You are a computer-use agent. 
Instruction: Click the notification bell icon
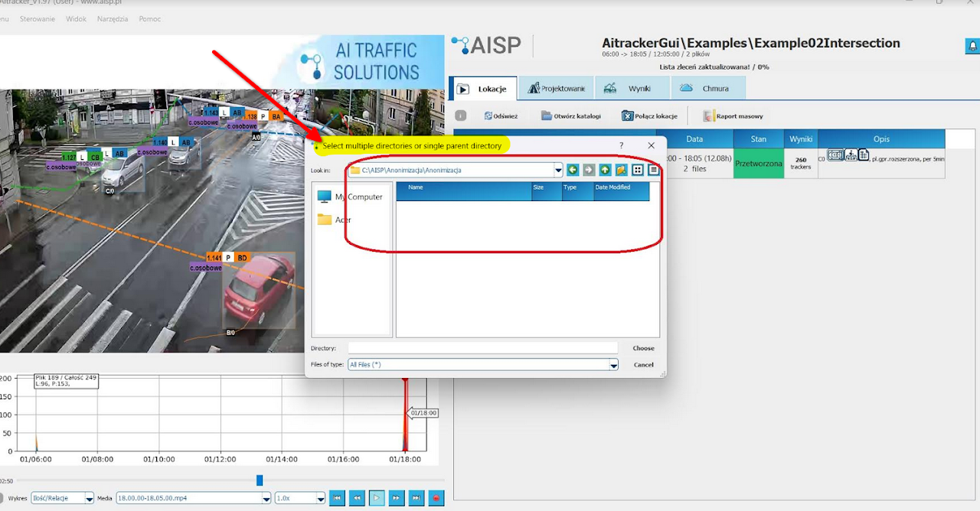972,47
